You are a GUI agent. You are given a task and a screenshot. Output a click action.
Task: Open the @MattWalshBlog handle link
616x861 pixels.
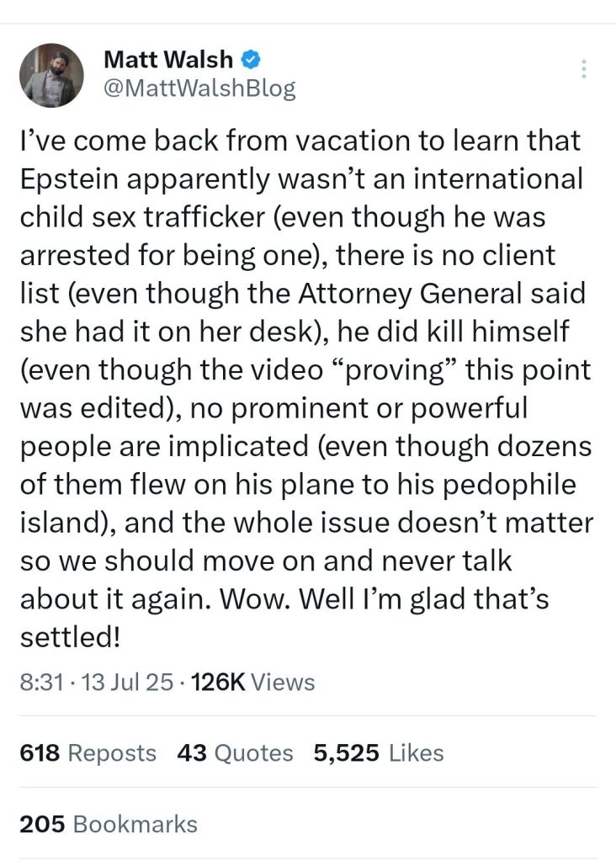coord(199,88)
